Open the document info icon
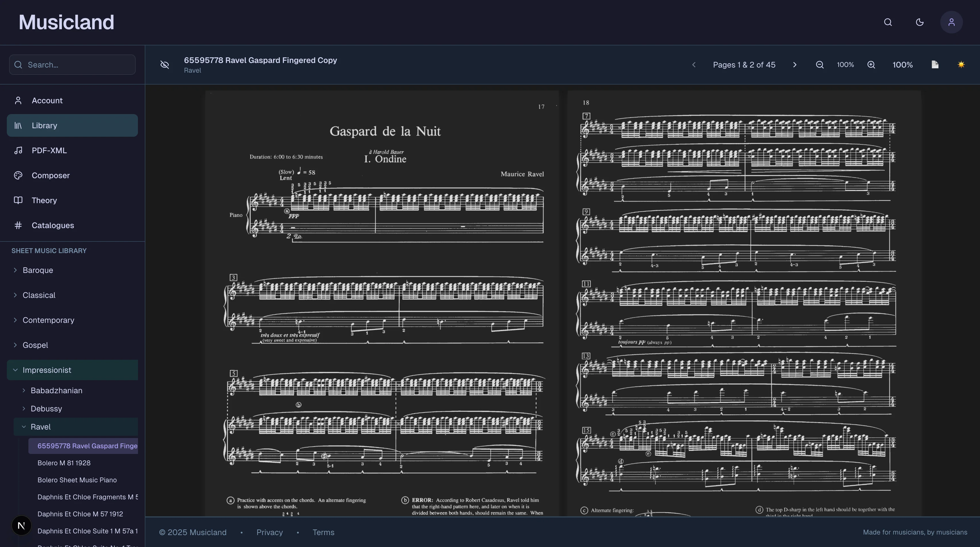Screen dimensions: 980x547 (x=935, y=65)
